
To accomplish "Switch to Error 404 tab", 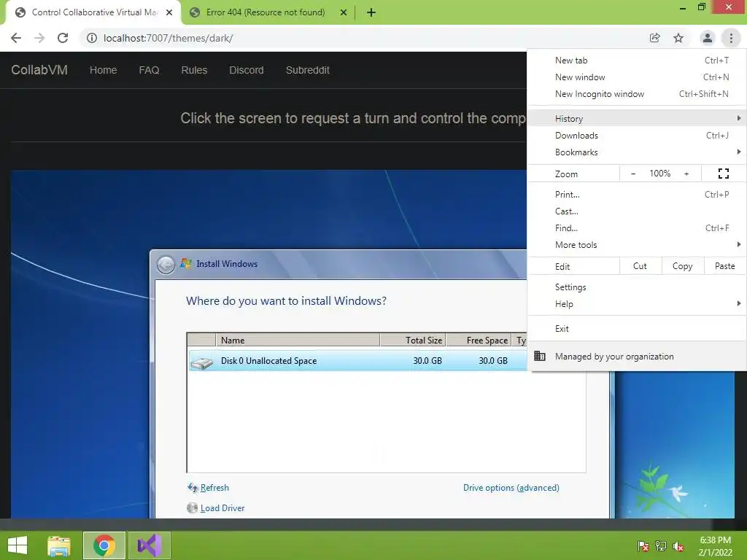I will click(266, 12).
